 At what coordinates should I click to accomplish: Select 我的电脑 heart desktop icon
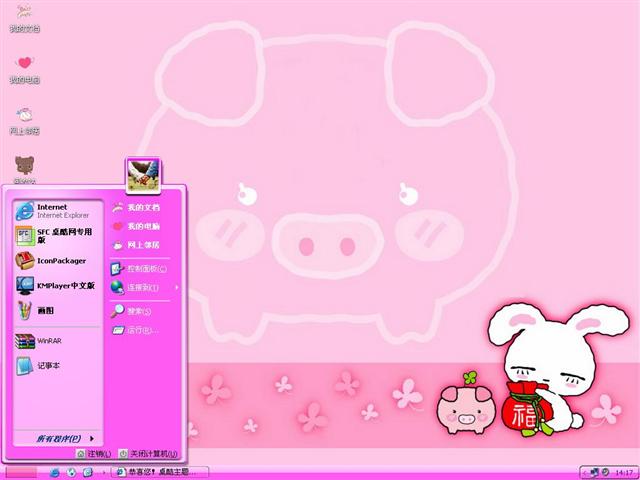click(24, 70)
